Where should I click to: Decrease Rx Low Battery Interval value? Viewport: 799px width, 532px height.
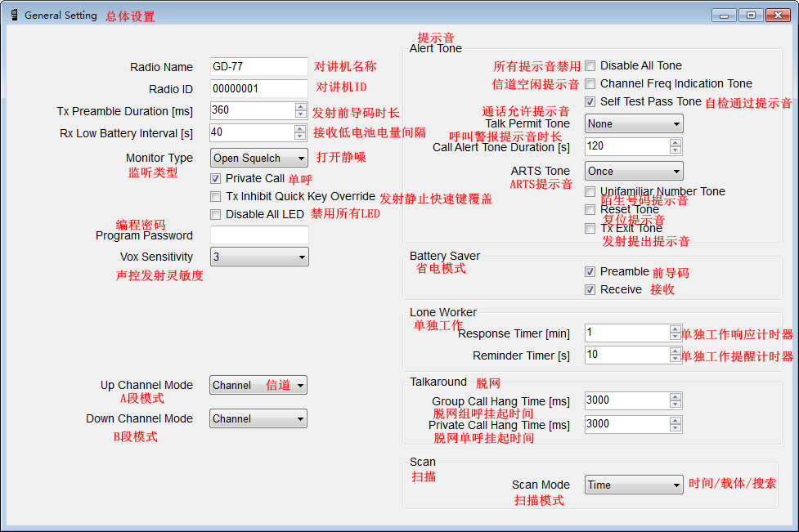tap(300, 136)
